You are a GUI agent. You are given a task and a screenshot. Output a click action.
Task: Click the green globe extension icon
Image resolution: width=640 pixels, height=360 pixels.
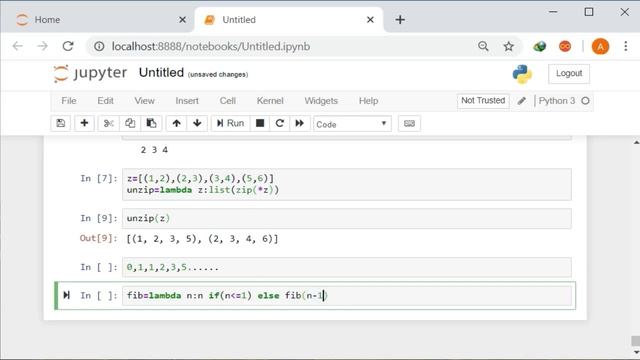540,47
